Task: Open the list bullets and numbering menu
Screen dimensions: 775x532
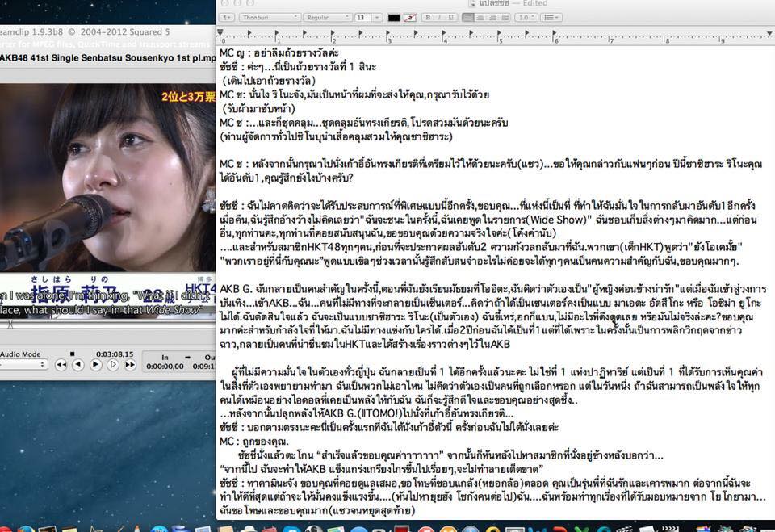Action: coord(551,17)
